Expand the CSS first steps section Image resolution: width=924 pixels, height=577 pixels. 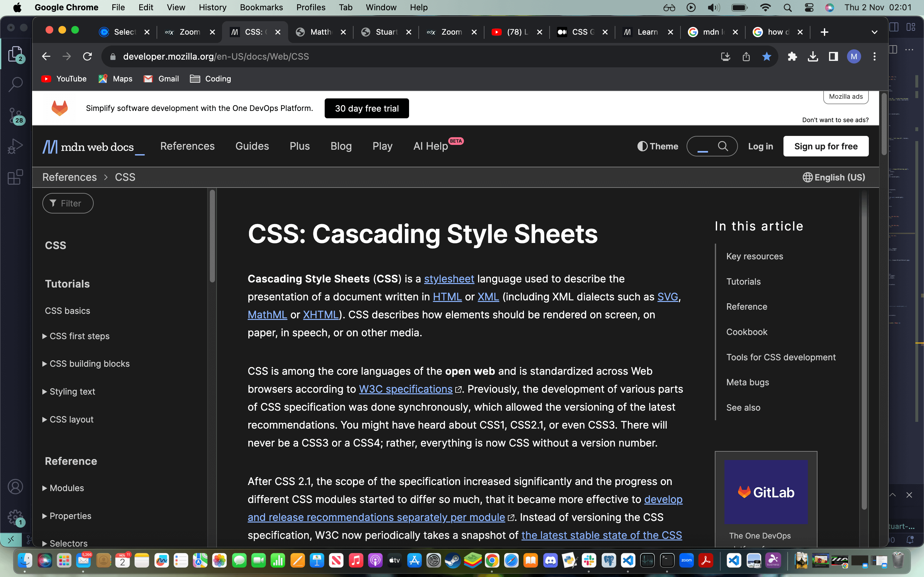(79, 336)
